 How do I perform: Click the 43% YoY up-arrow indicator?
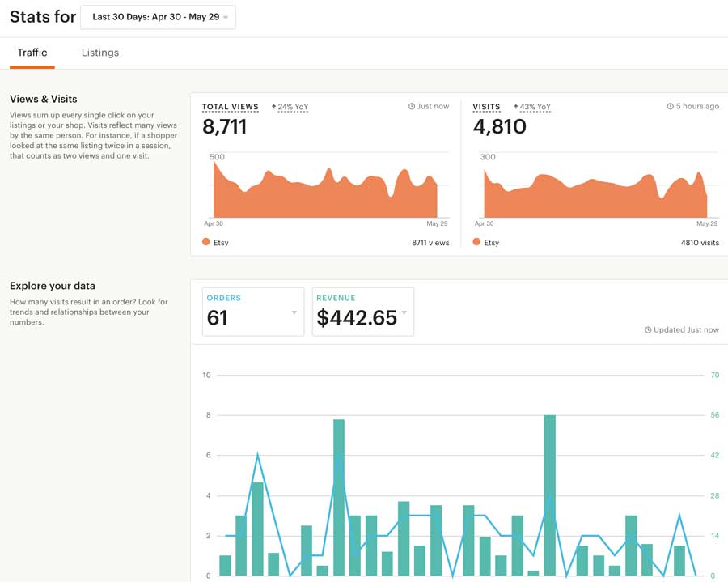click(x=516, y=107)
